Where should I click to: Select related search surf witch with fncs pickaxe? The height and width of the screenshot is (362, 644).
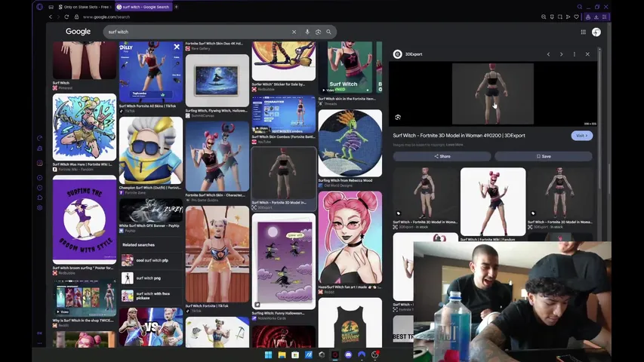(150, 296)
